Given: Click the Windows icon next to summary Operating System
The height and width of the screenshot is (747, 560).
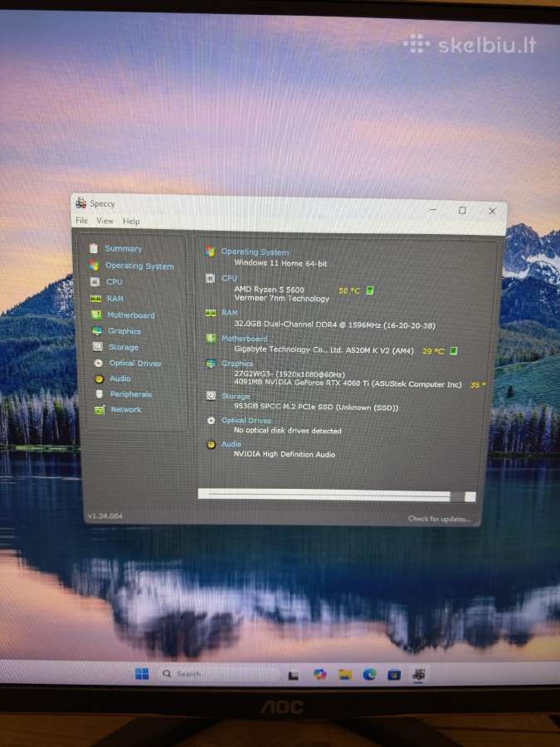Looking at the screenshot, I should 210,251.
